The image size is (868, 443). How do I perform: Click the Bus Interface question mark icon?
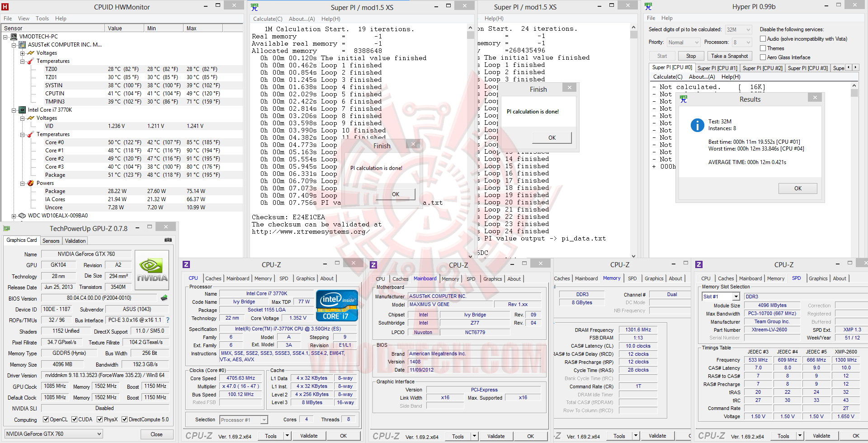click(168, 320)
